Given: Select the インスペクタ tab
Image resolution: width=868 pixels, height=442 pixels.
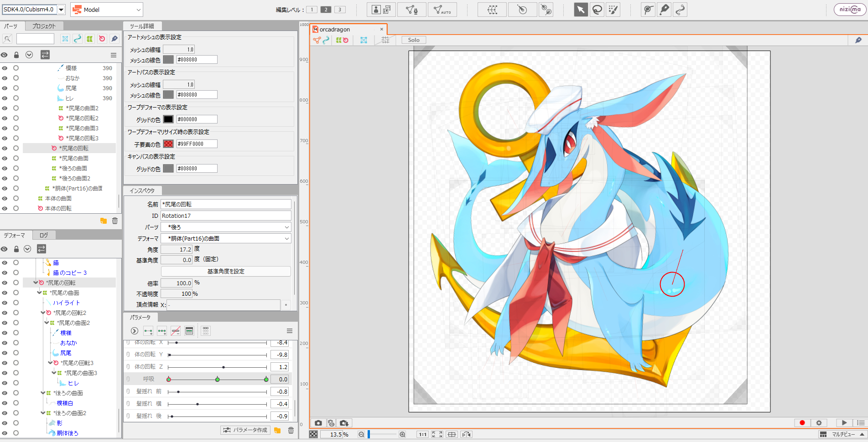Looking at the screenshot, I should pyautogui.click(x=142, y=190).
